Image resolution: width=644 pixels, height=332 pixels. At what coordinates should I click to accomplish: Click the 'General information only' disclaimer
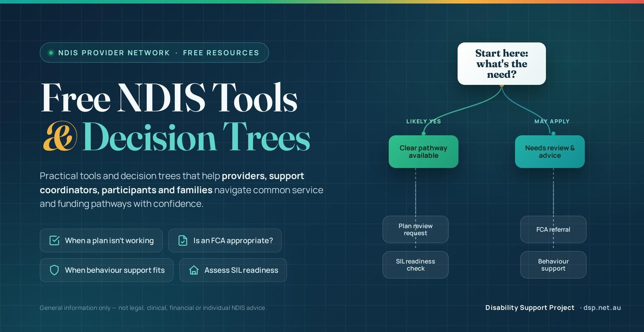153,308
